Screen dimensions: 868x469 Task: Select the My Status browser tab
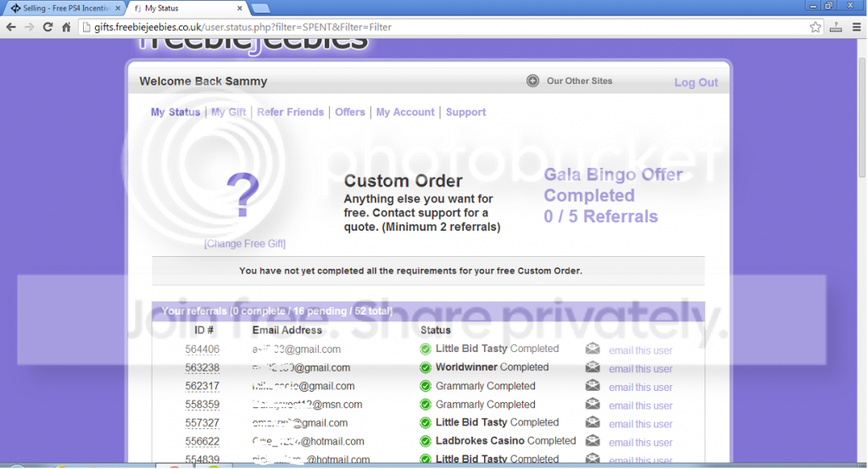(x=187, y=8)
